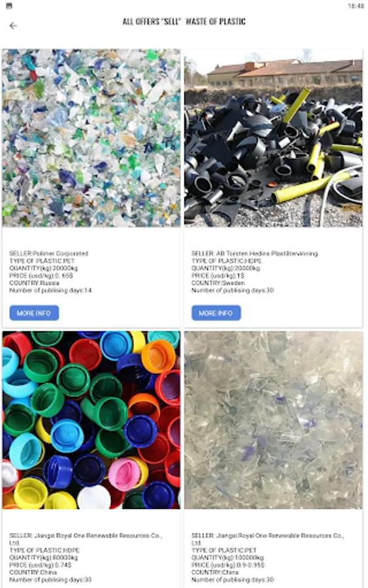Click MORE INFO for Swedish HDPE offer
This screenshot has width=368, height=588.
(216, 313)
